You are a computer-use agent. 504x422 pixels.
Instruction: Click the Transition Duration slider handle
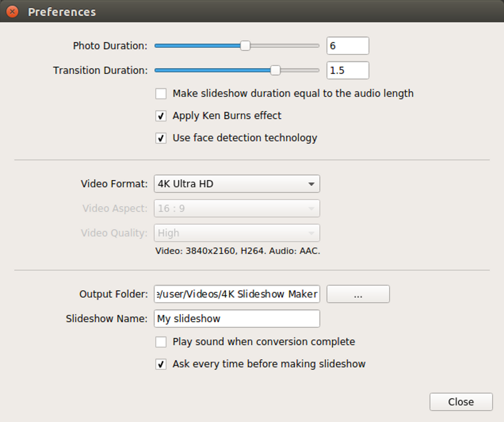275,70
